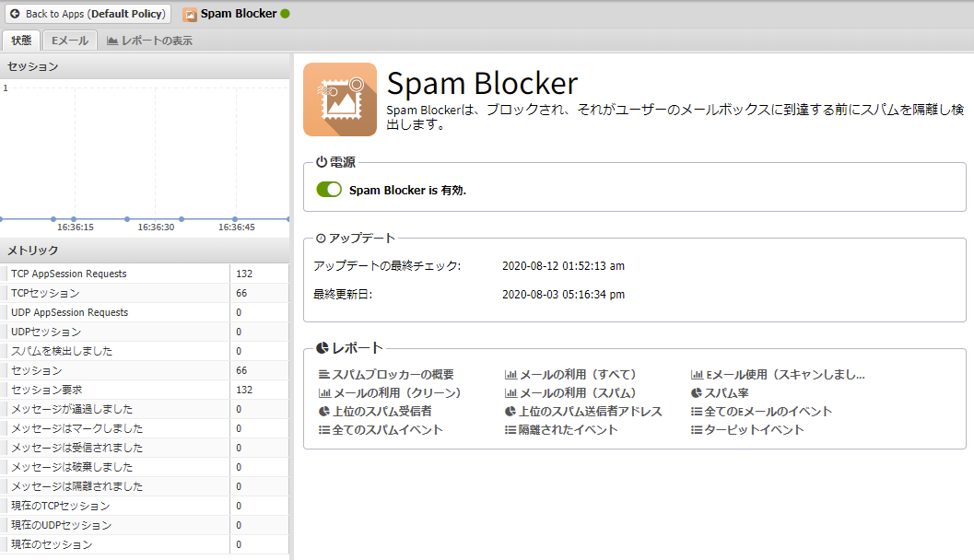The image size is (974, 560).
Task: Open the レポートの表示 tab
Action: [149, 41]
